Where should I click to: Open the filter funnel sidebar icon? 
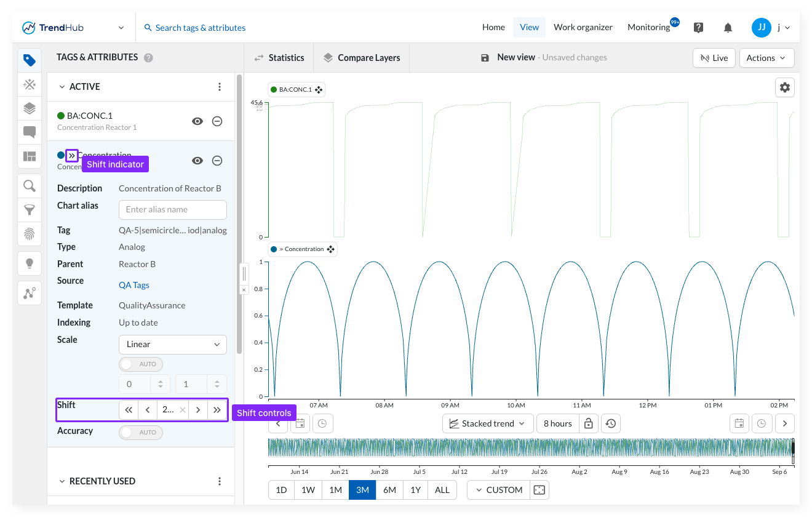coord(30,210)
